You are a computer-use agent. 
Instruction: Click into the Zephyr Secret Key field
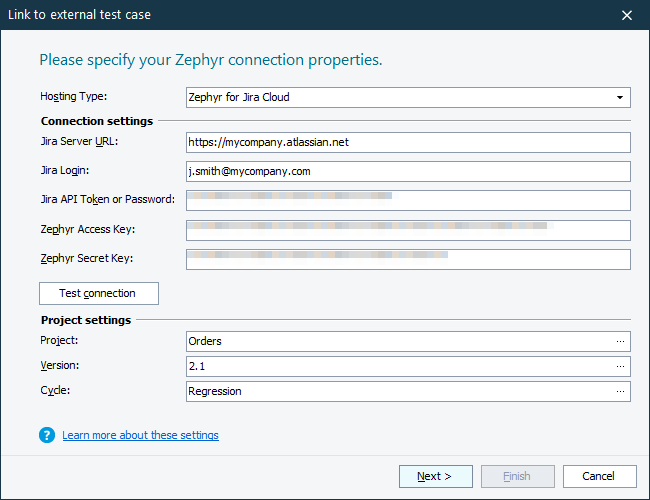tap(408, 259)
